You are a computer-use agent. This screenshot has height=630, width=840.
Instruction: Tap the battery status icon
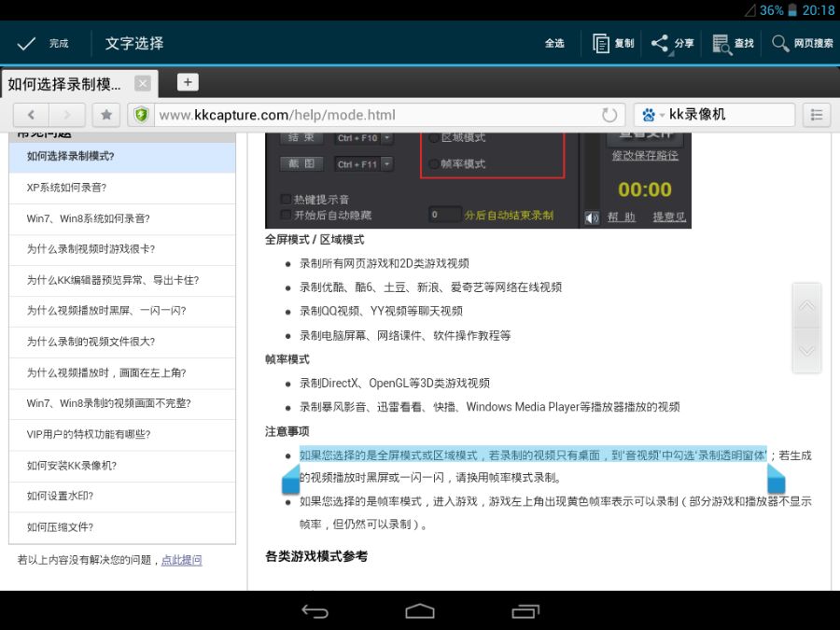792,10
